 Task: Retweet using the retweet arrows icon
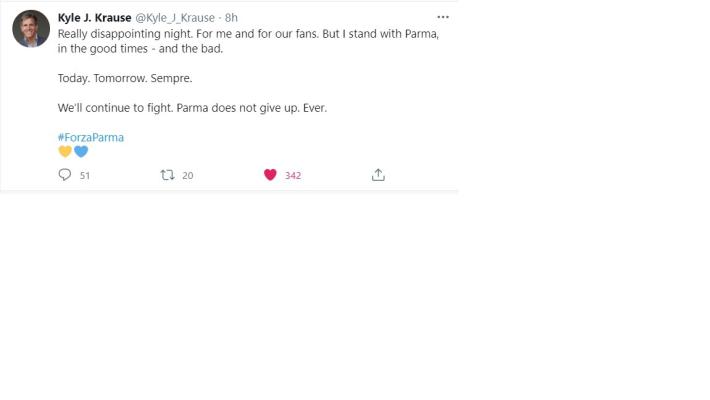coord(167,175)
